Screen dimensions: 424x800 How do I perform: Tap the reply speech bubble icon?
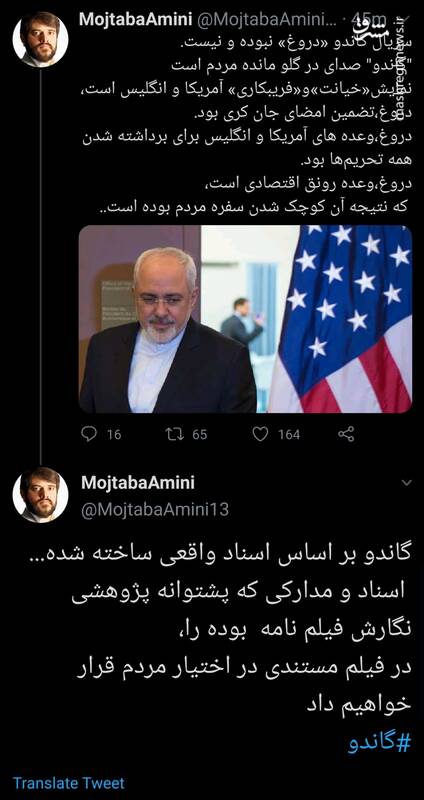89,434
